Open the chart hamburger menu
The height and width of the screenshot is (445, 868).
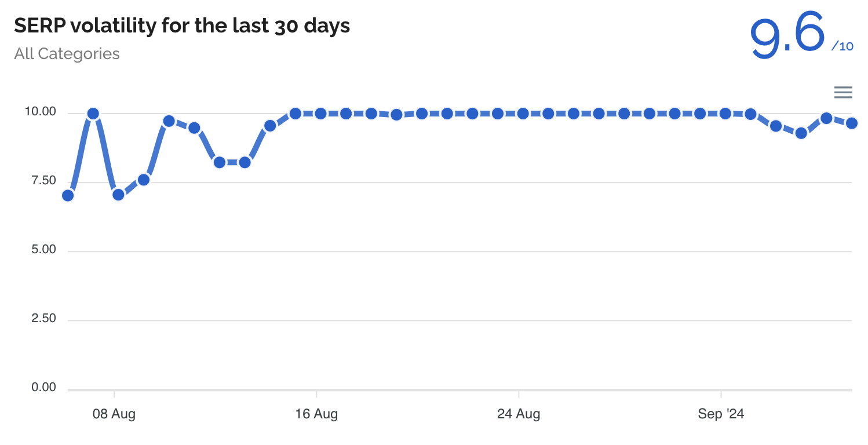843,92
